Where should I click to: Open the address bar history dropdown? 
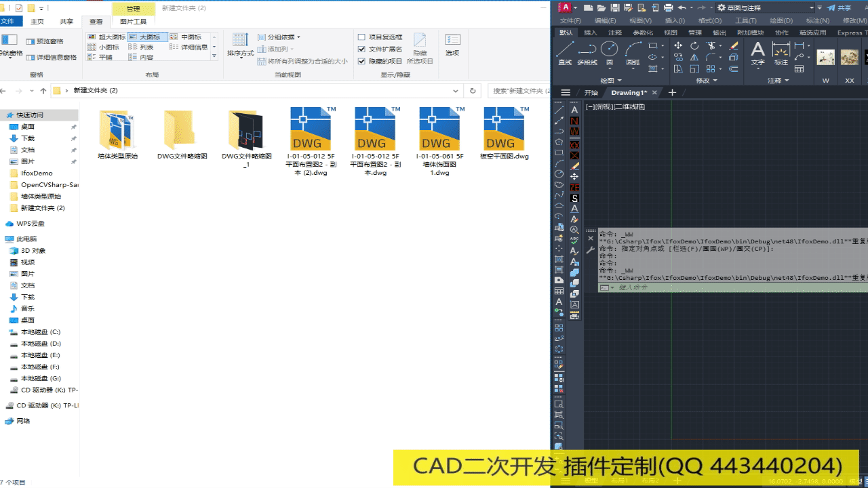[x=455, y=90]
